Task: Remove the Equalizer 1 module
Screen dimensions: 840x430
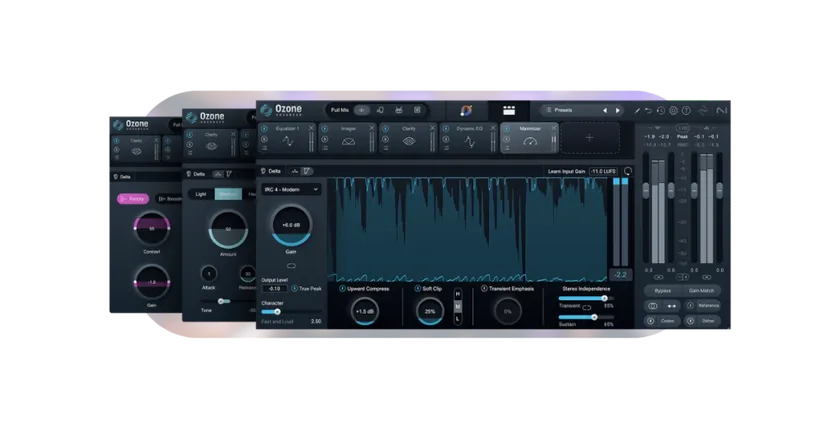Action: point(311,129)
